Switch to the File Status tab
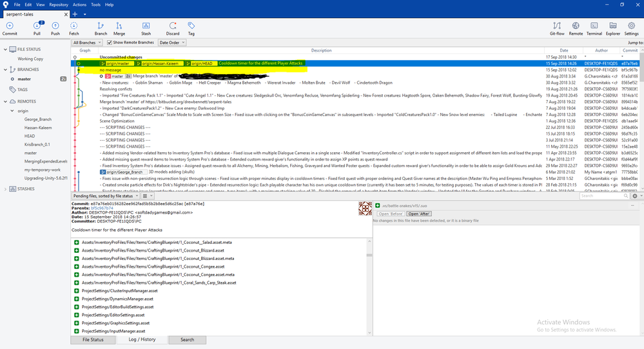The height and width of the screenshot is (349, 644). (93, 340)
